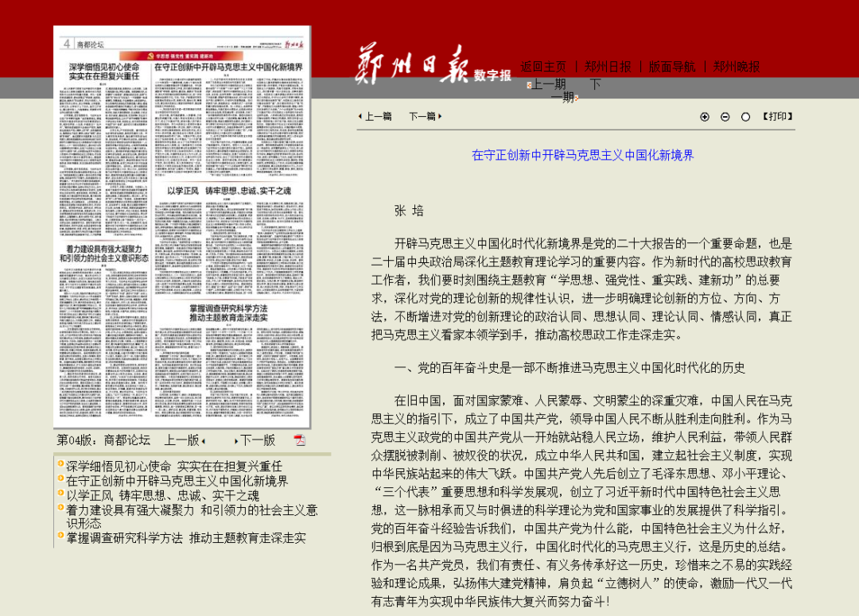Click the 【打印】 print button
Viewport: 859px width, 616px height.
(x=777, y=117)
